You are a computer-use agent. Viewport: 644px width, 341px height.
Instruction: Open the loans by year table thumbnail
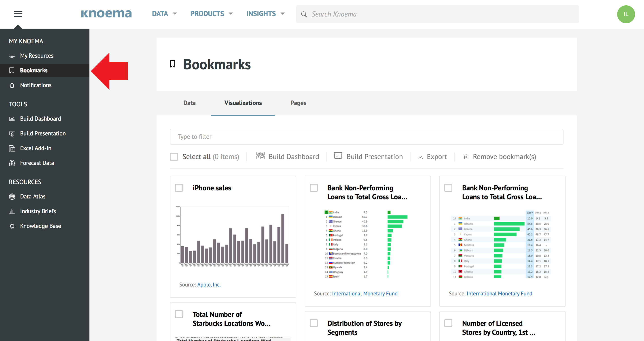click(x=501, y=244)
